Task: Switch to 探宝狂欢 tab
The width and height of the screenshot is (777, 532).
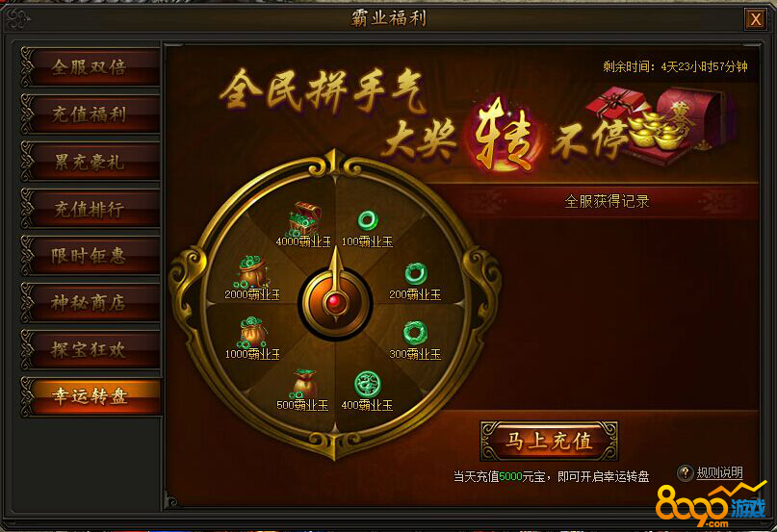Action: pos(90,350)
